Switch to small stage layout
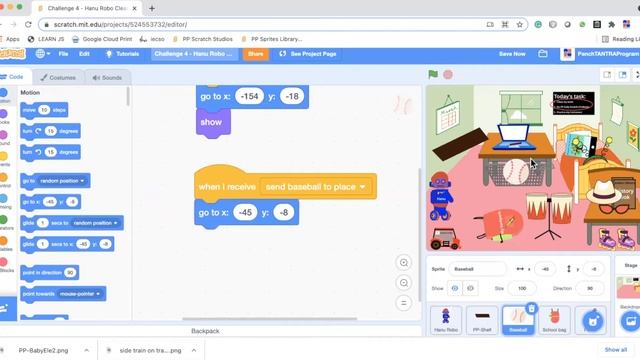This screenshot has width=640, height=360. [x=607, y=75]
